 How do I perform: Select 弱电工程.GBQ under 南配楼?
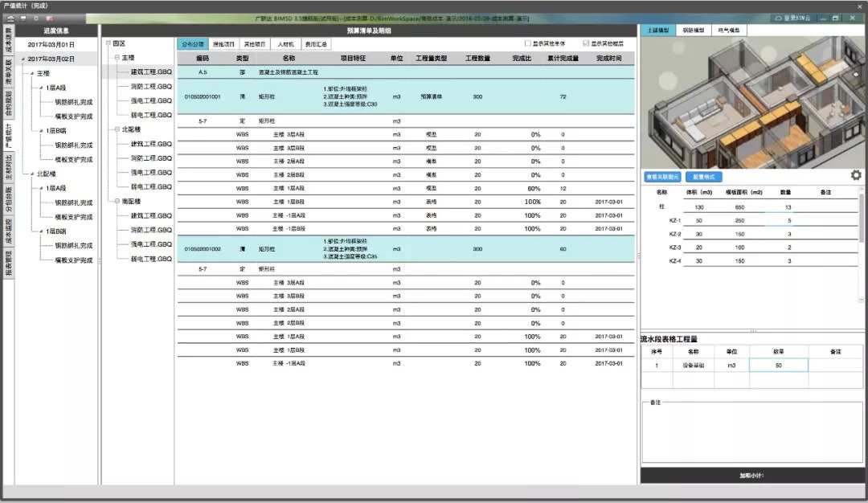tap(151, 259)
